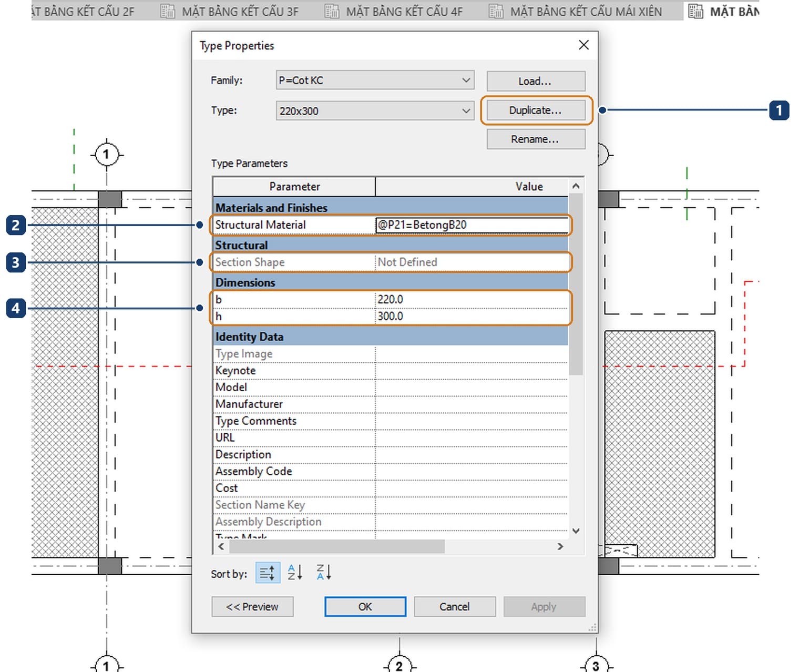Click the up arrow of vertical scrollbar

coord(576,186)
